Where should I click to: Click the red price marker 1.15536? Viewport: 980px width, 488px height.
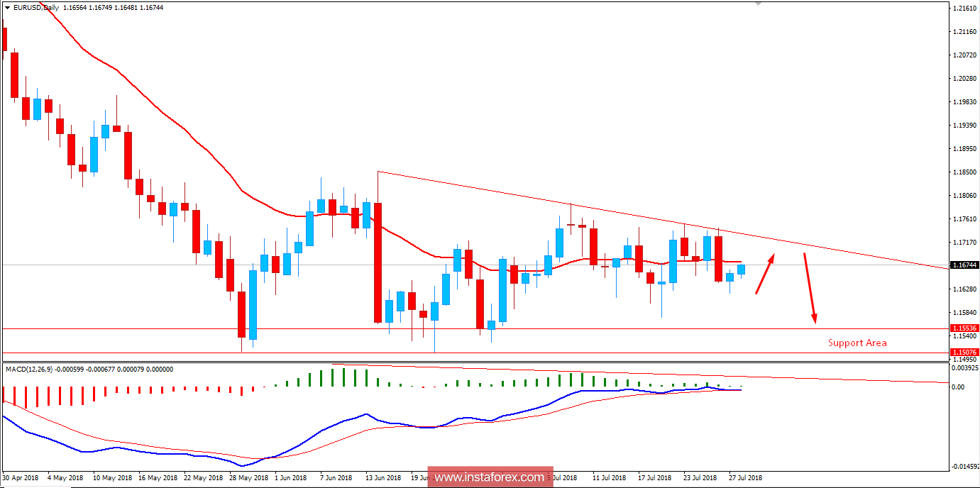coord(963,328)
